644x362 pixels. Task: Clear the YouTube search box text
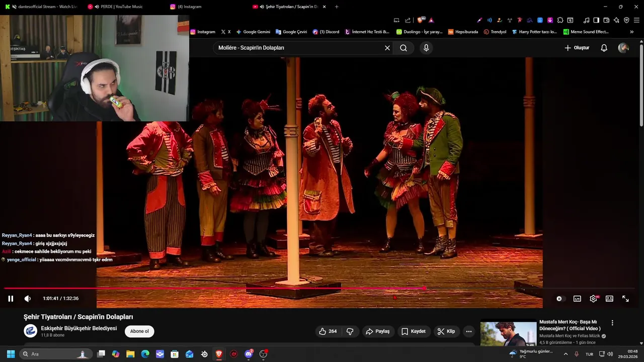pos(387,48)
